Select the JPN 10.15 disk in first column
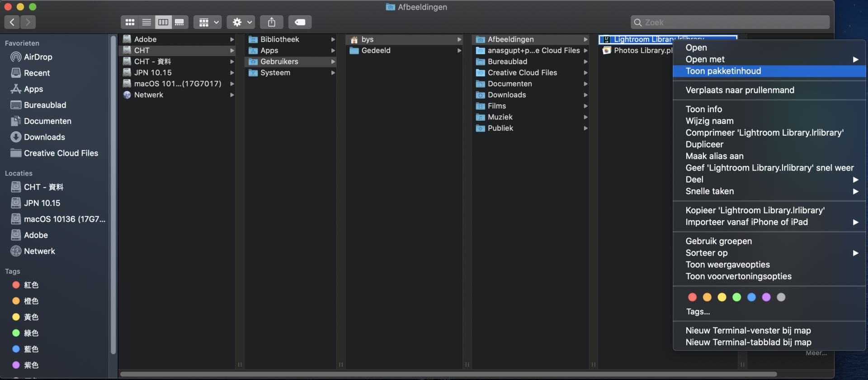Viewport: 868px width, 380px height. (178, 72)
